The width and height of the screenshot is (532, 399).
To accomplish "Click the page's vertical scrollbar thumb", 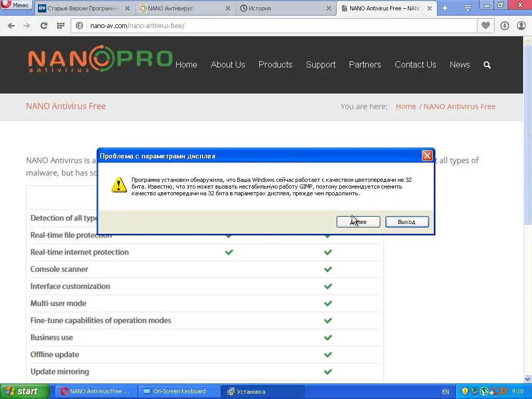I will click(x=528, y=134).
